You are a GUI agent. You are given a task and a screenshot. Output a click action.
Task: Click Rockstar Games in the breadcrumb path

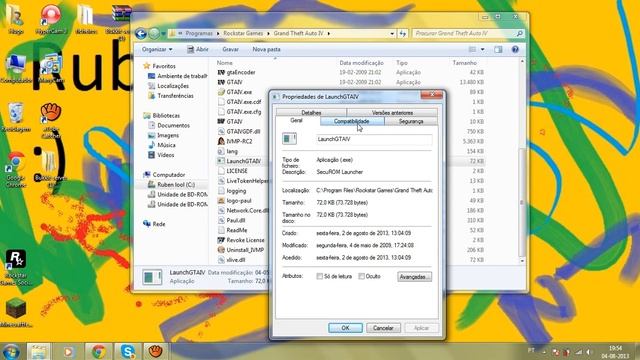pos(243,33)
